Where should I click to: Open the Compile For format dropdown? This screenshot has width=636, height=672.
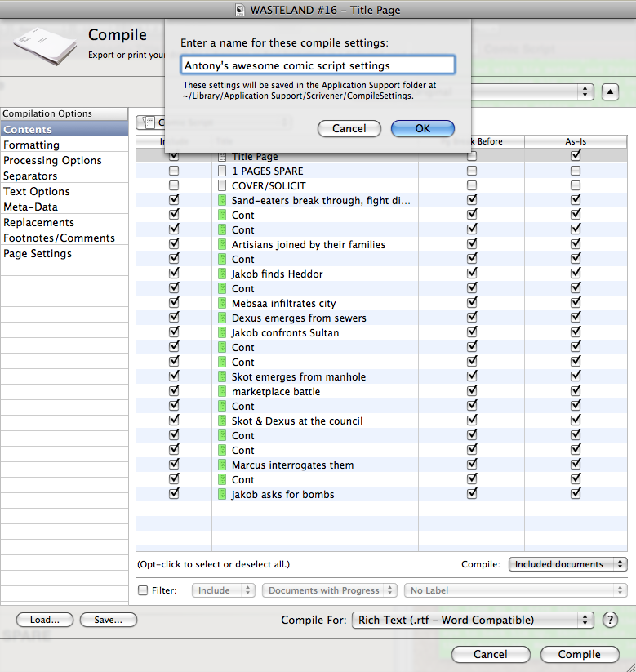(472, 620)
